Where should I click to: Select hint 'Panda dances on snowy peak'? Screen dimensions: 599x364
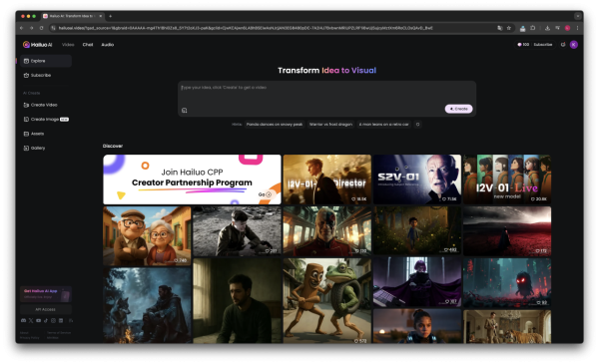[x=275, y=125]
